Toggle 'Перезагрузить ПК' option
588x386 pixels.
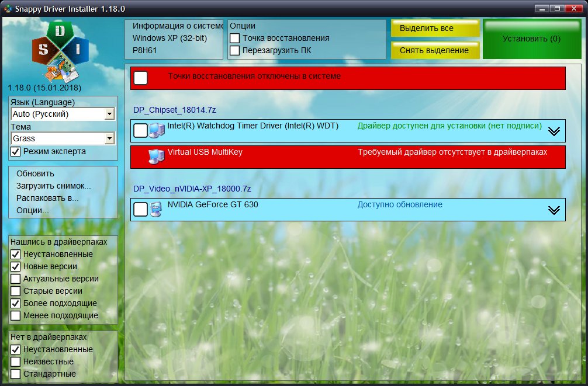(235, 50)
